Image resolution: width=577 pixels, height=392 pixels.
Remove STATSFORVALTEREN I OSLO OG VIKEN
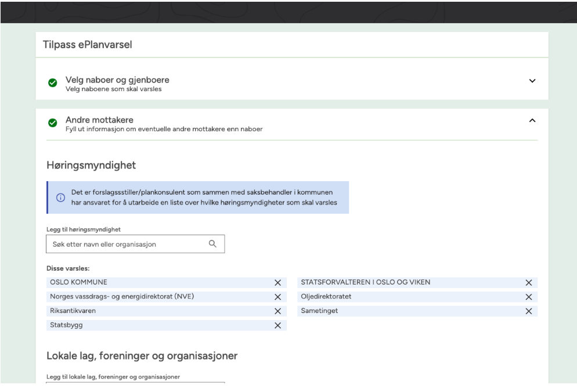pyautogui.click(x=528, y=283)
